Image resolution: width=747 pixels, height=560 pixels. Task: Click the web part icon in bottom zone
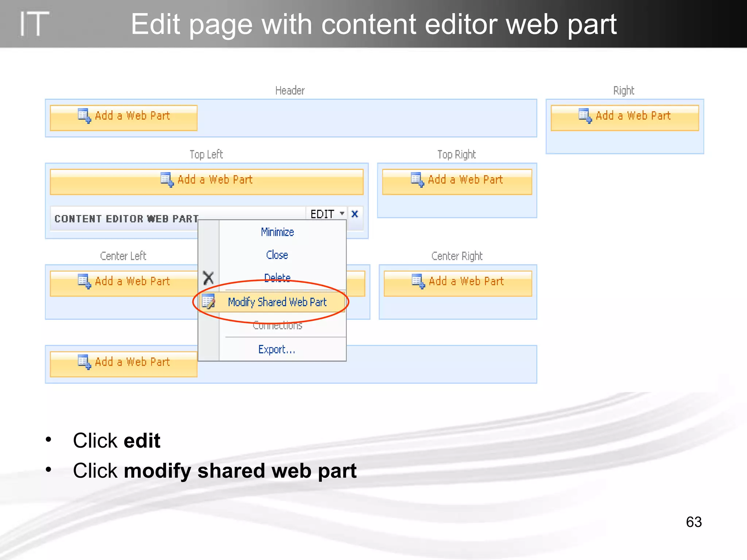click(84, 362)
